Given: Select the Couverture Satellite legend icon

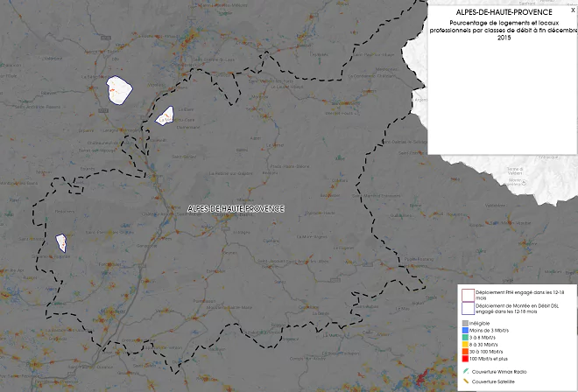Looking at the screenshot, I should 465,382.
